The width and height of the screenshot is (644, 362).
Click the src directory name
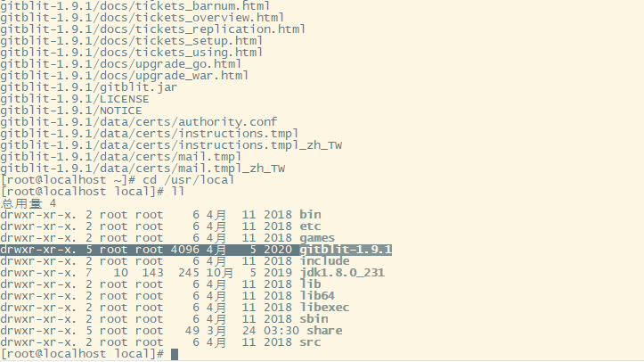coord(310,341)
